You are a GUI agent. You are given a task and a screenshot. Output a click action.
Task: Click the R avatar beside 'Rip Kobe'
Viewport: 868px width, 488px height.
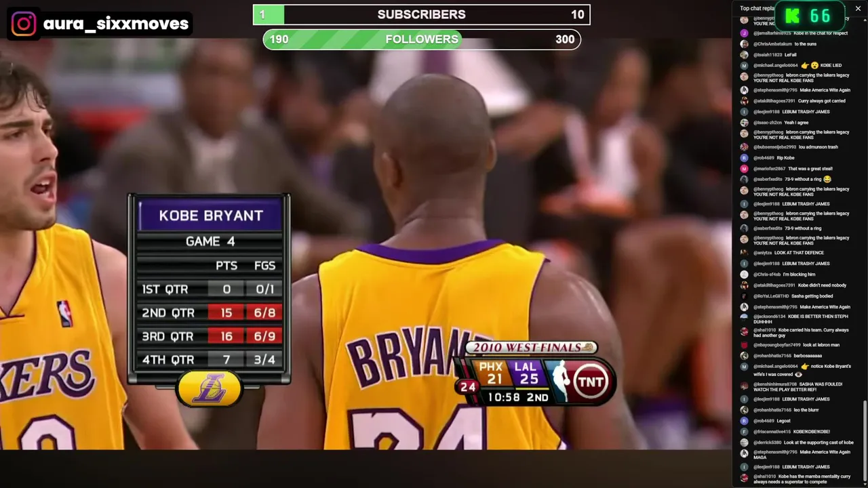coord(745,158)
